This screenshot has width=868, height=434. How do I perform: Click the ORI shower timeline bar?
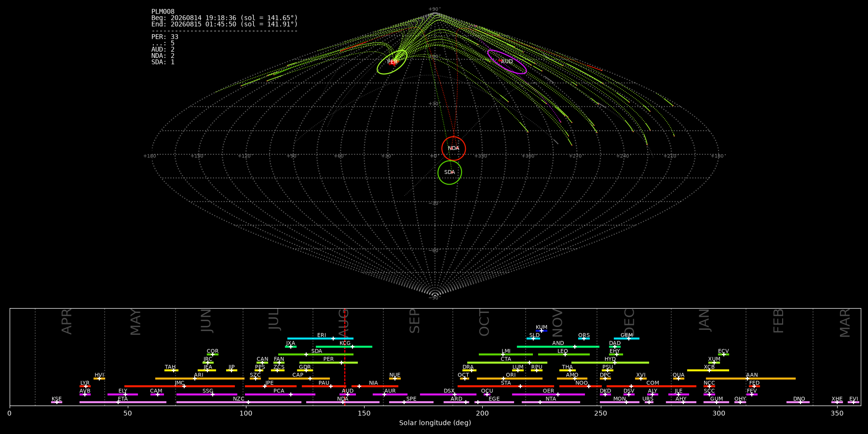510,379
